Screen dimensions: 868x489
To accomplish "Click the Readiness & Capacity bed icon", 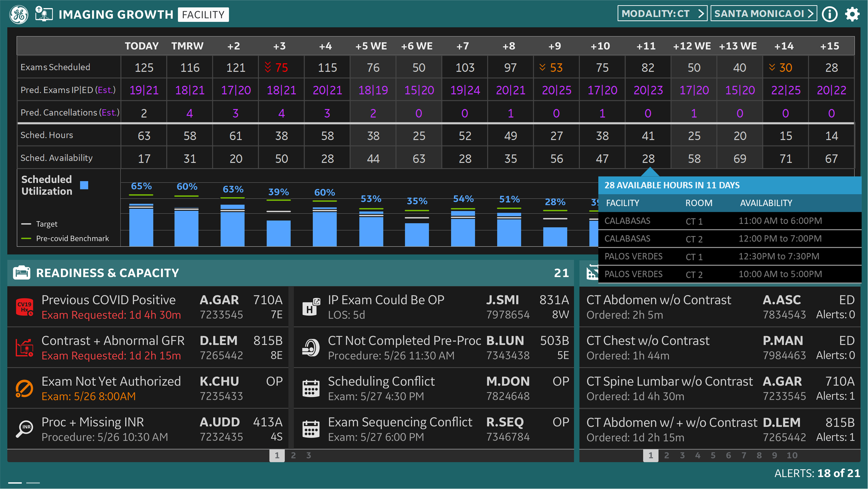I will (x=22, y=273).
